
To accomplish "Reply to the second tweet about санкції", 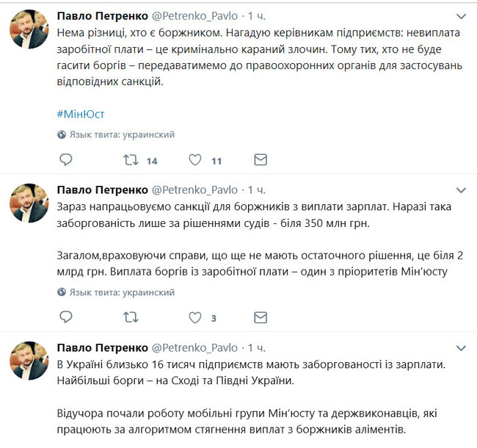I will coord(66,317).
